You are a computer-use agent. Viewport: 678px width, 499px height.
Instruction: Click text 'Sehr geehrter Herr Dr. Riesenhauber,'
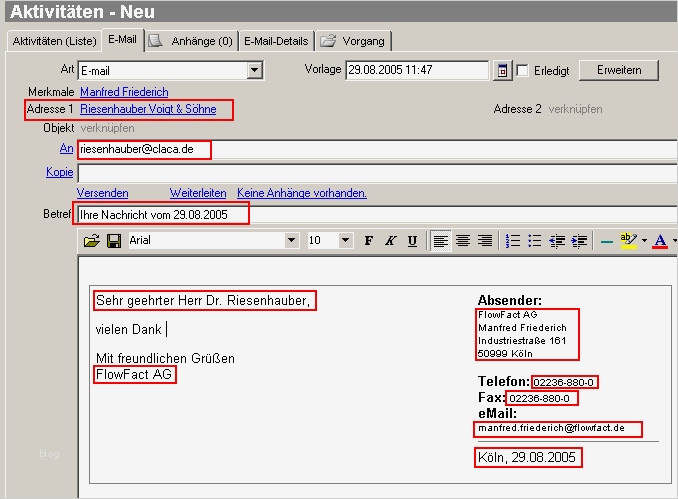point(203,300)
